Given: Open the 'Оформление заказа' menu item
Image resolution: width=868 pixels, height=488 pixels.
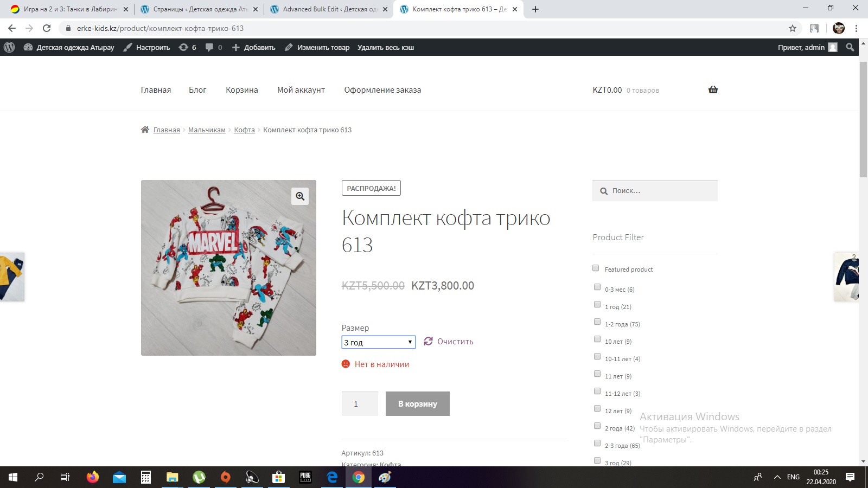Looking at the screenshot, I should point(382,90).
